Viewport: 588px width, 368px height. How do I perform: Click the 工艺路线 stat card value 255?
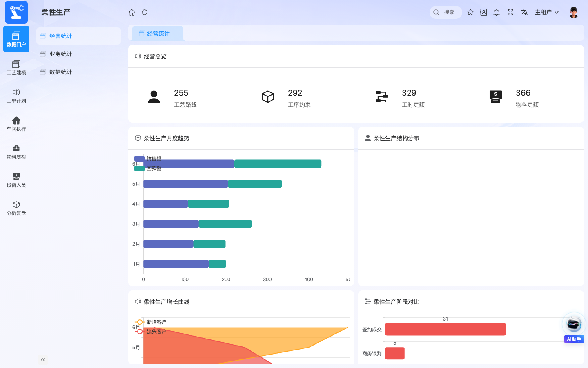pos(181,93)
